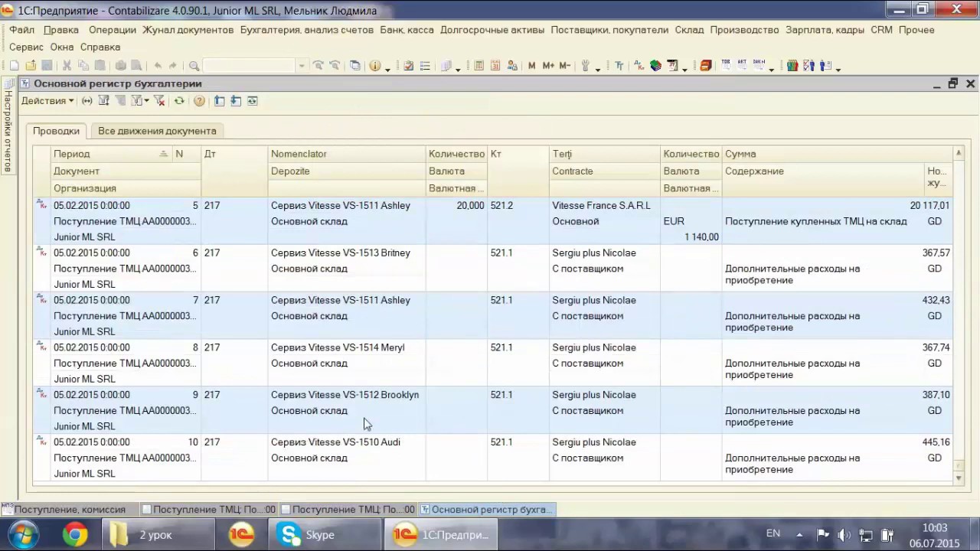980x551 pixels.
Task: Click the M+ memory add button
Action: 548,66
